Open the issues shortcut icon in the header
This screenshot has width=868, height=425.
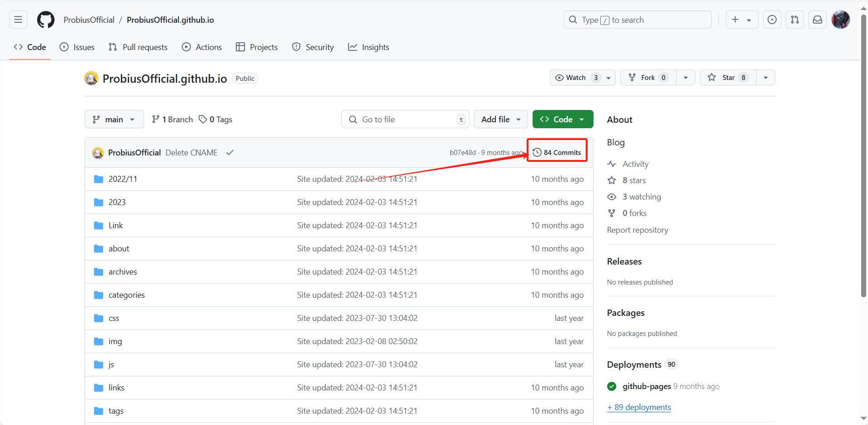[x=772, y=20]
